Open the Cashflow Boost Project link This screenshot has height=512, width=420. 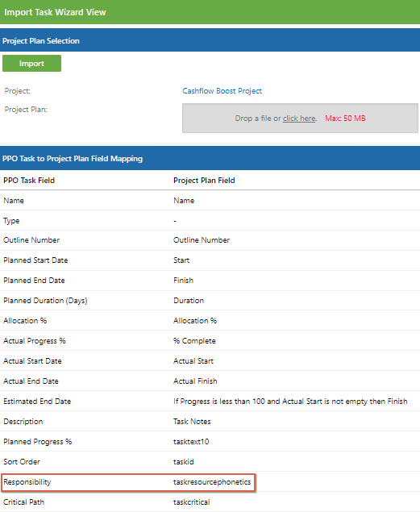tap(222, 91)
